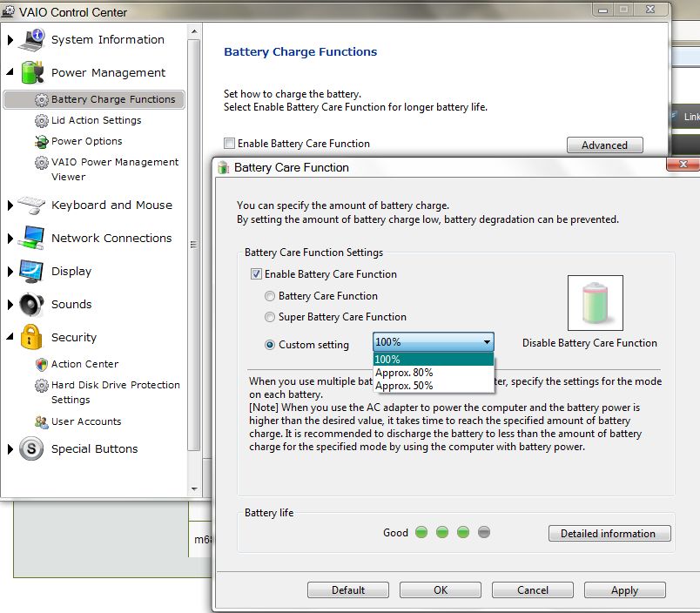
Task: Expand the Sounds tree node
Action: [10, 305]
